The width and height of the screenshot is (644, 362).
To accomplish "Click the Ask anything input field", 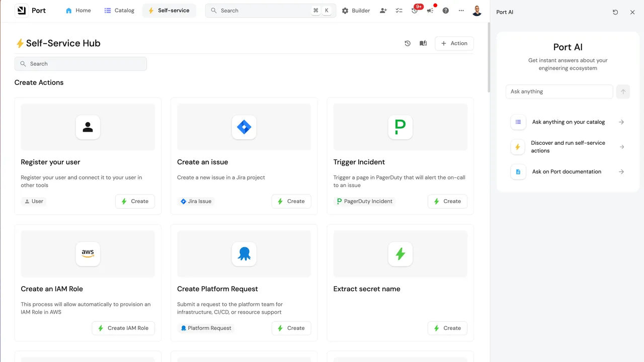I will 559,92.
